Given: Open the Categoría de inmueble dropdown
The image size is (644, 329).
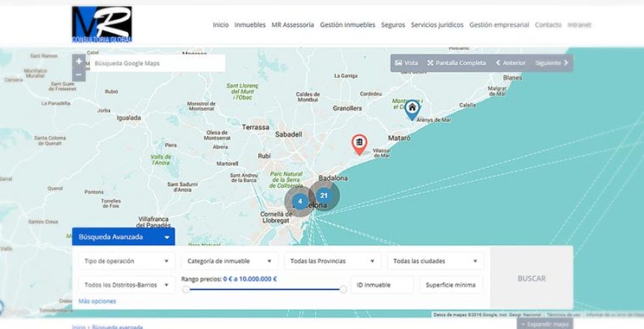Looking at the screenshot, I should [230, 261].
